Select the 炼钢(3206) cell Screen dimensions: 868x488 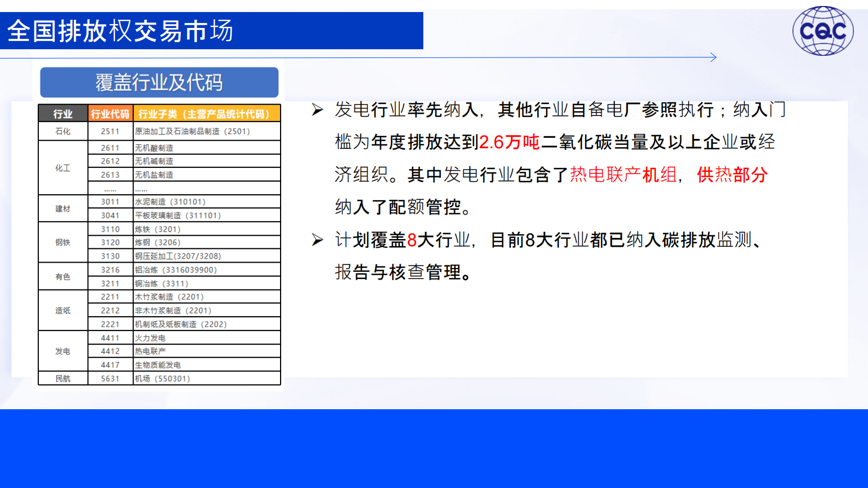tap(207, 242)
